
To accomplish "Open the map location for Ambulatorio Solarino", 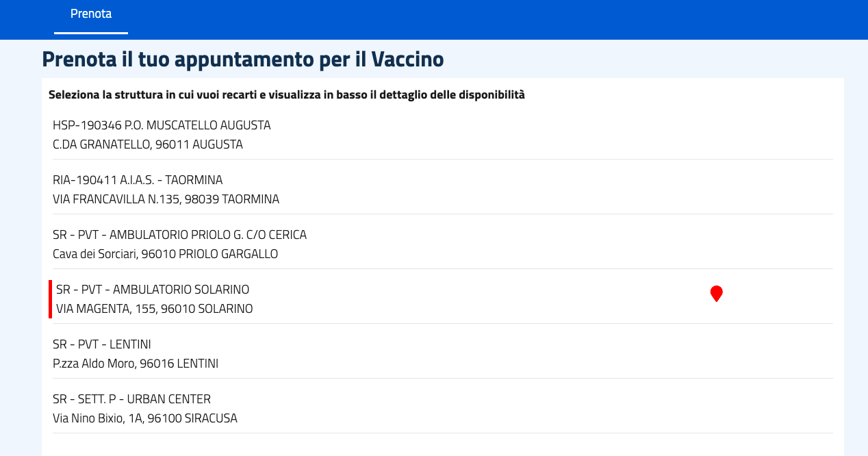I will tap(717, 293).
